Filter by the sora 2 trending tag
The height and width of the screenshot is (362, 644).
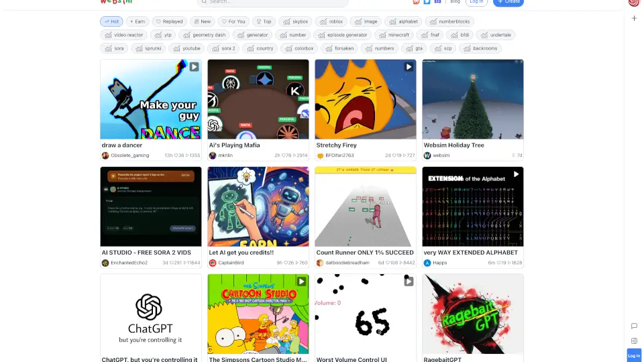(224, 48)
